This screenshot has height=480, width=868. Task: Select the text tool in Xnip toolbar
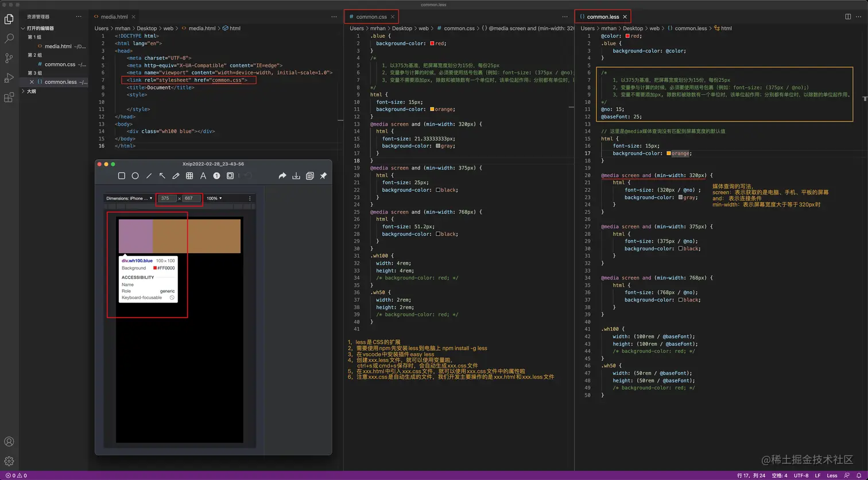[203, 176]
